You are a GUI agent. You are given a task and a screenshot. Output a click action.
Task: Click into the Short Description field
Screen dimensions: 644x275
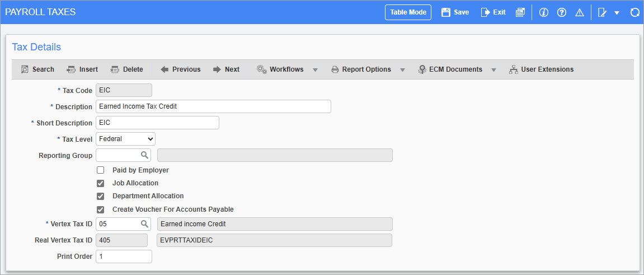pos(157,123)
